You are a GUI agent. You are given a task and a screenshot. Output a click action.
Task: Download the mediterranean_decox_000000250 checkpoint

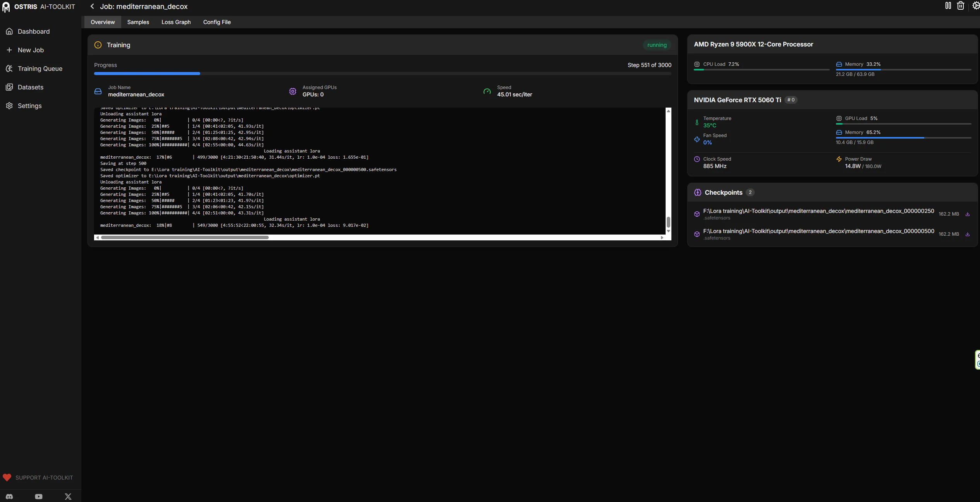coord(968,214)
